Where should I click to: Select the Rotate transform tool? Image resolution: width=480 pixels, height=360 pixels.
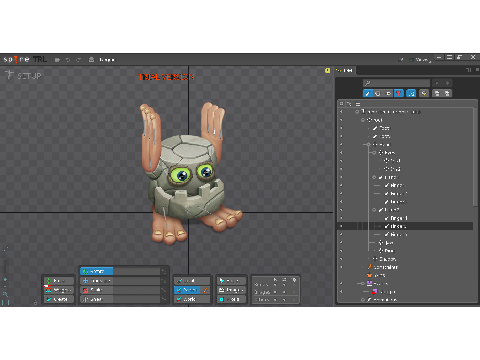(x=97, y=272)
